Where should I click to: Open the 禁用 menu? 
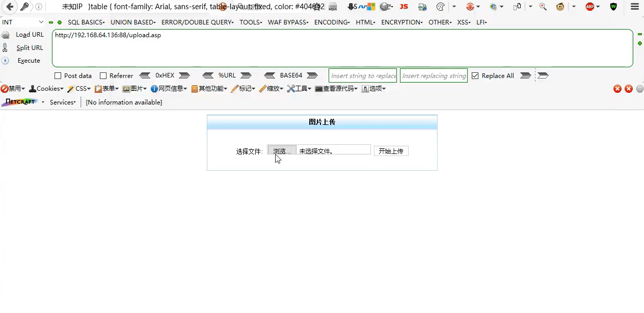point(13,89)
